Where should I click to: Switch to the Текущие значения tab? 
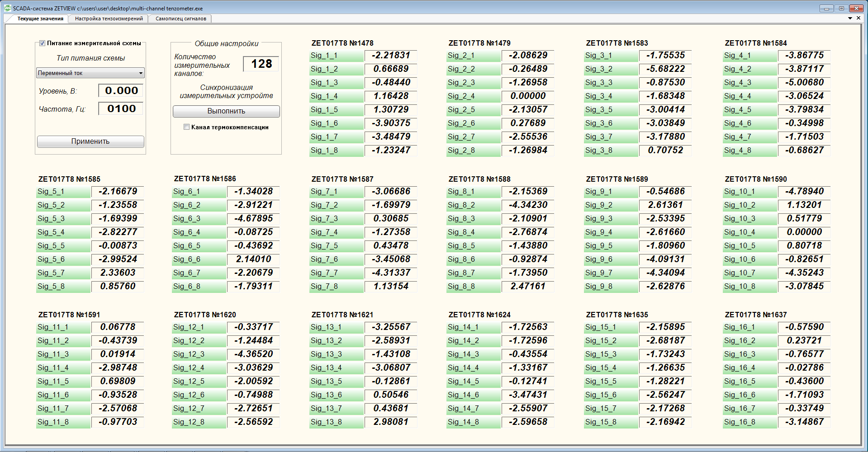coord(40,19)
